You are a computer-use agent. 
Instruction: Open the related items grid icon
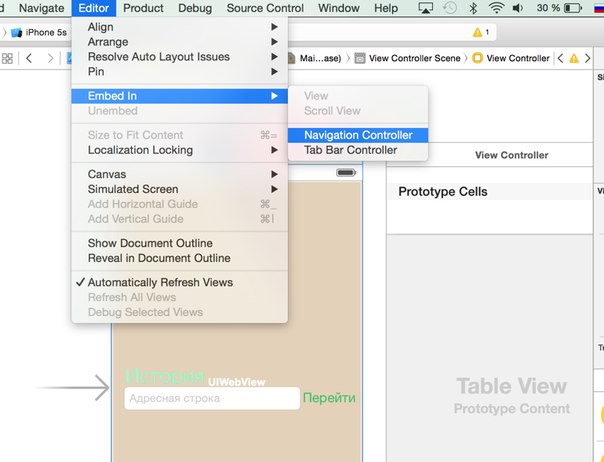[x=7, y=59]
